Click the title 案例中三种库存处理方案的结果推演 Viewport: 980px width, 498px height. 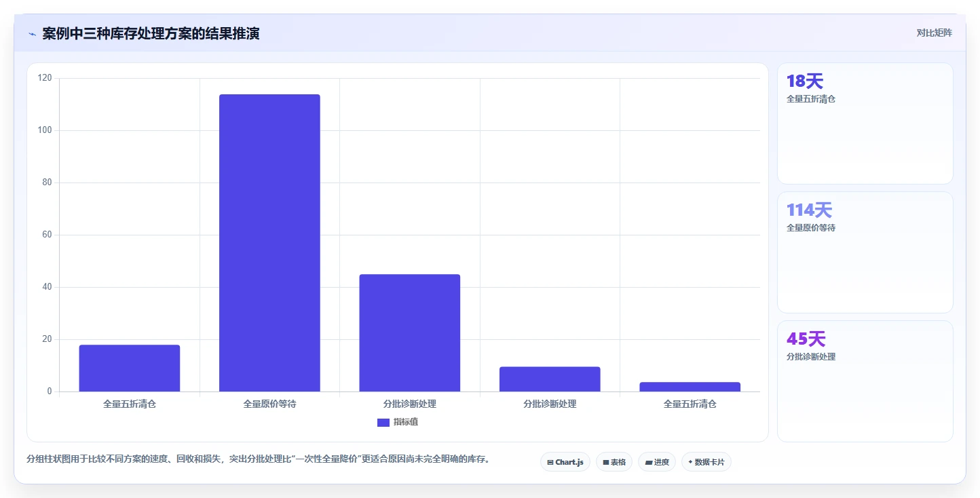coord(151,34)
